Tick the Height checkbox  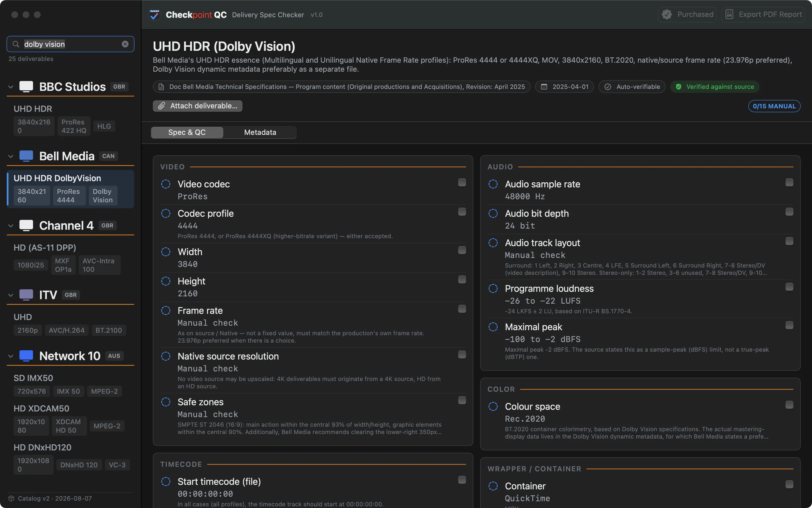coord(462,279)
